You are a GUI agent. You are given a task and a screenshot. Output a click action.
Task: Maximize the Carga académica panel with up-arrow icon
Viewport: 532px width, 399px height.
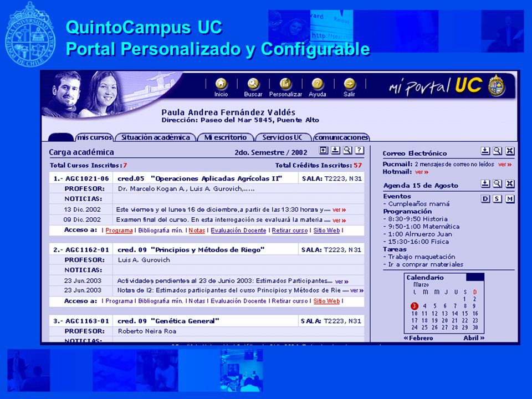click(x=324, y=150)
